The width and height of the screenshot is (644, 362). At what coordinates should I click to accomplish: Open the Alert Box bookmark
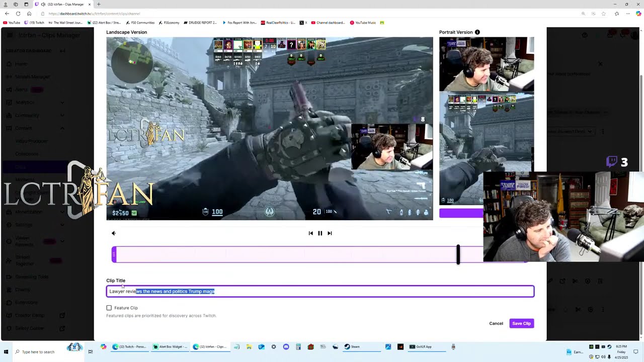(x=104, y=23)
